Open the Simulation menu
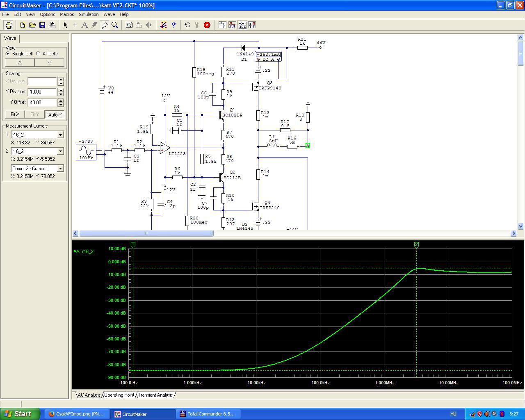This screenshot has width=525, height=420. coord(89,14)
